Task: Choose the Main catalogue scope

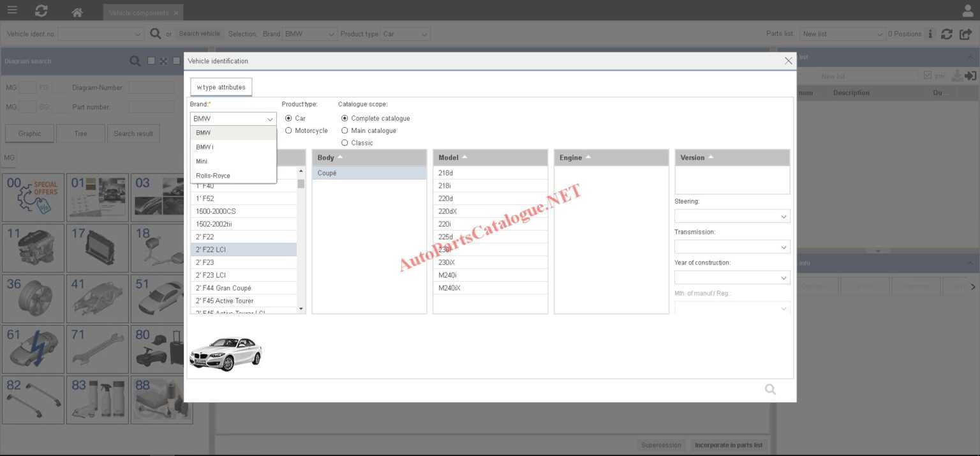Action: pyautogui.click(x=345, y=131)
